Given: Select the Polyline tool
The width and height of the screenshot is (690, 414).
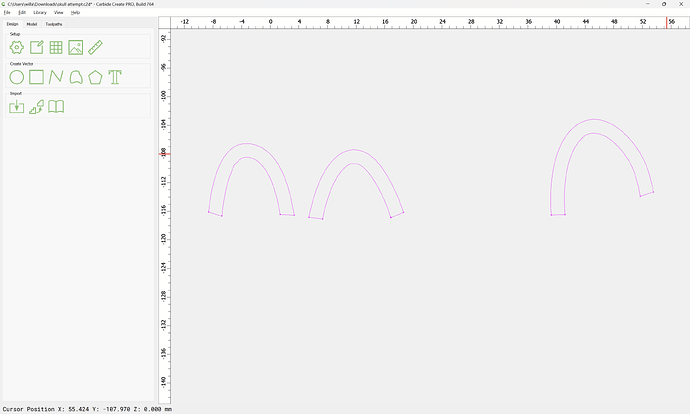Looking at the screenshot, I should [56, 77].
